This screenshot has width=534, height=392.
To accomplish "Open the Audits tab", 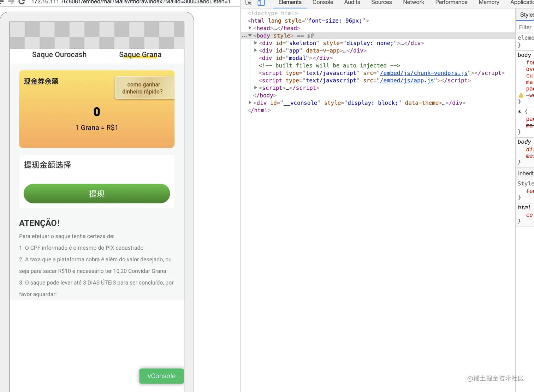I will (352, 2).
